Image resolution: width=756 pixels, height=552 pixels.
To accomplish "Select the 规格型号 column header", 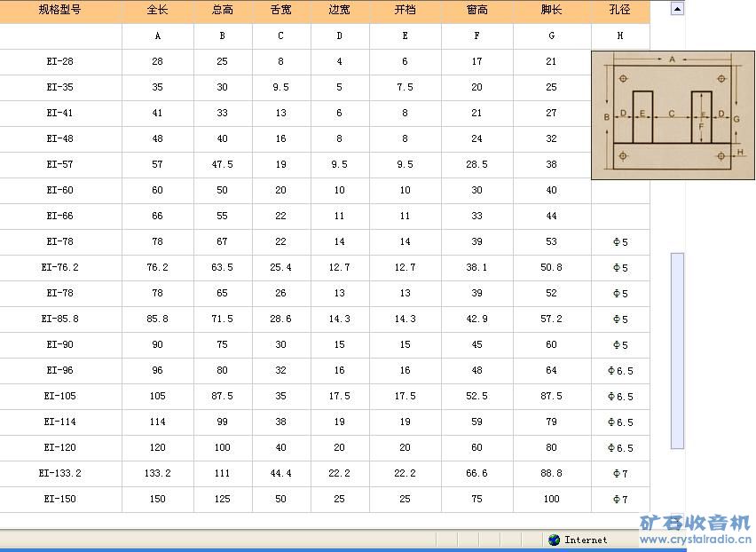I will 61,11.
